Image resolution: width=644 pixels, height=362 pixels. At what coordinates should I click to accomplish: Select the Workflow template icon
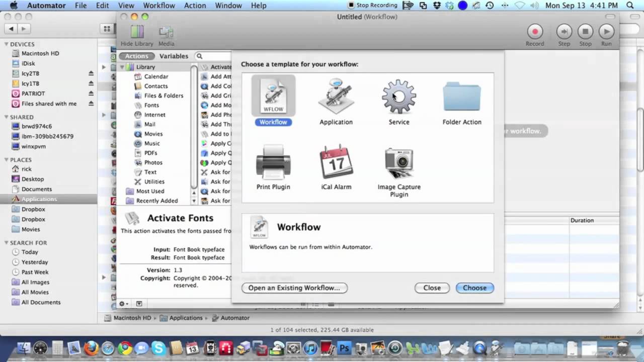[273, 96]
